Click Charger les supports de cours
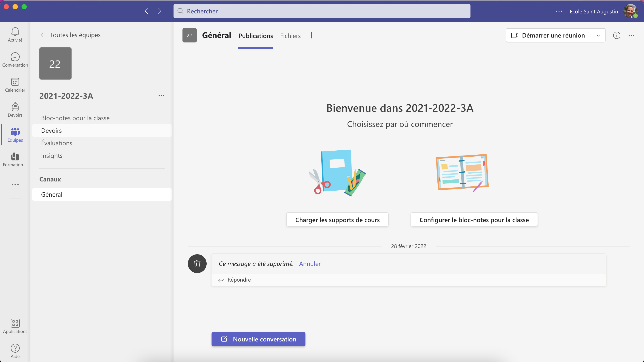The height and width of the screenshot is (362, 644). tap(337, 220)
